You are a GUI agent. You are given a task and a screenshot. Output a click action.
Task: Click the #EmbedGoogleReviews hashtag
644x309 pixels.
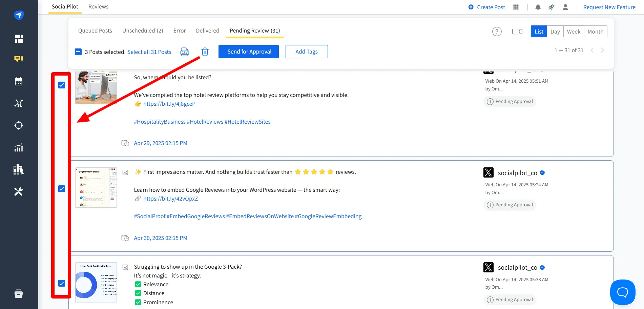point(196,216)
